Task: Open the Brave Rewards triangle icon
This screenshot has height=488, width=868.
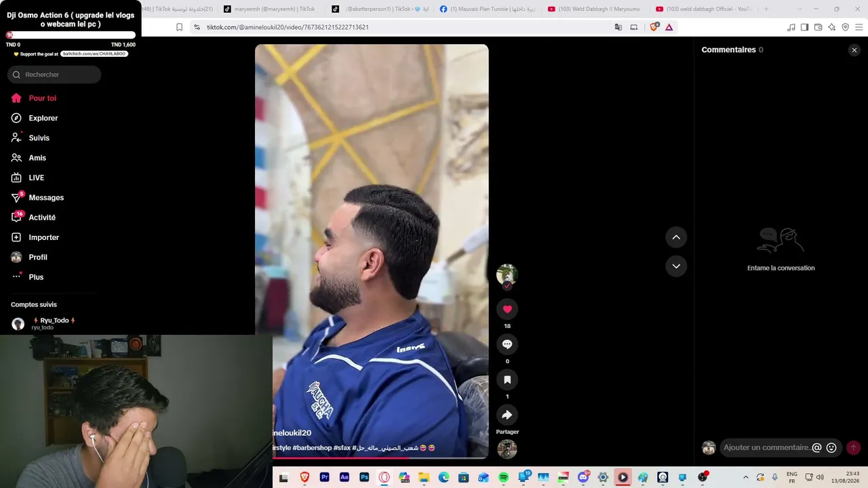Action: coord(669,27)
